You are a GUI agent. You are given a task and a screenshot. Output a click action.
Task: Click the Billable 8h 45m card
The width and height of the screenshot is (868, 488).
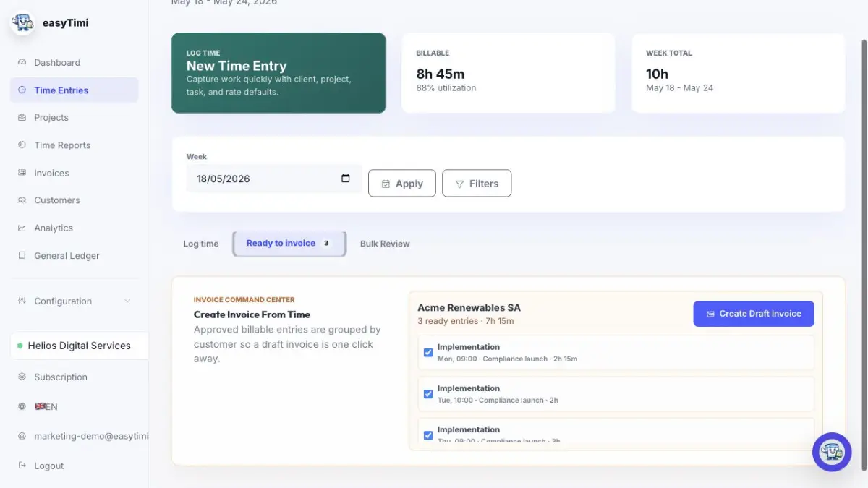(x=509, y=73)
